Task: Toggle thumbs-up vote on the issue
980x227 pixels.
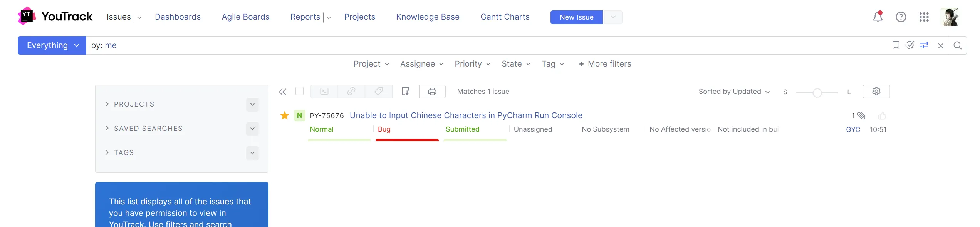Action: point(882,116)
